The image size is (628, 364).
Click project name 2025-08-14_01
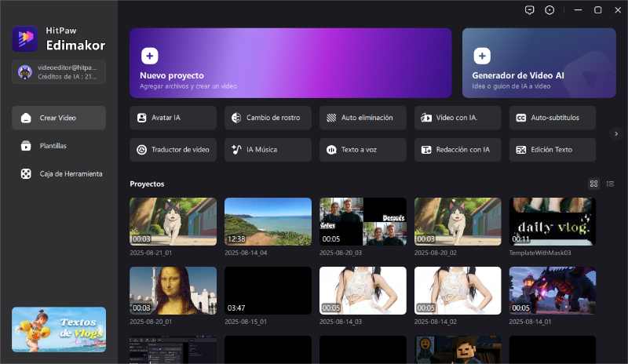(531, 322)
